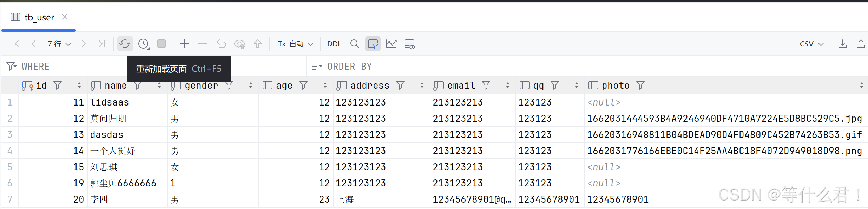Select row number 1 gutter

click(x=10, y=102)
